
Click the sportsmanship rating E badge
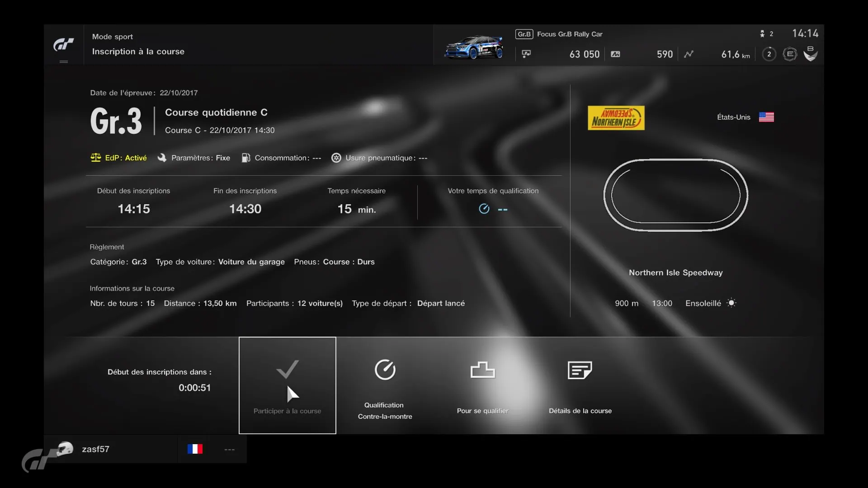789,54
